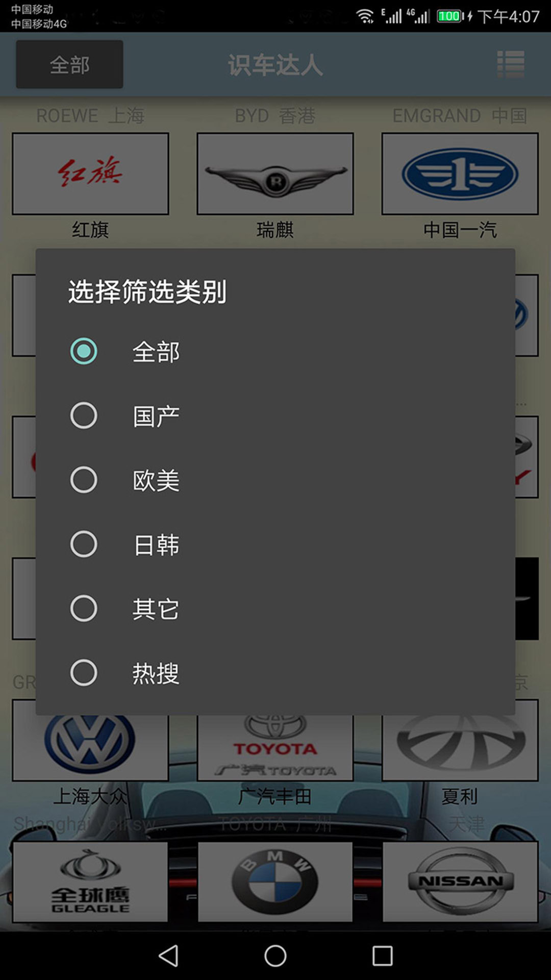
Task: Choose the 其它 radio option
Action: (x=275, y=608)
